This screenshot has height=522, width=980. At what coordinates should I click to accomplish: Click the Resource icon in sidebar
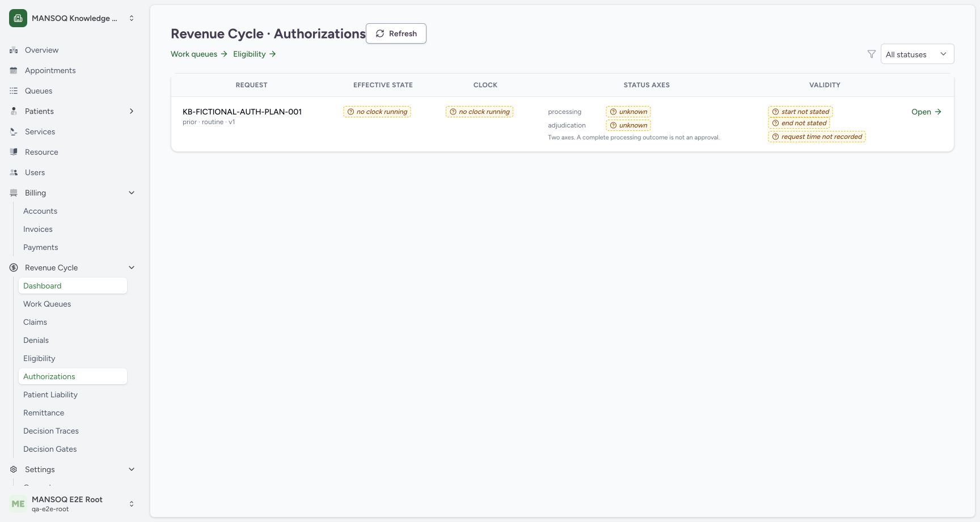[x=14, y=152]
